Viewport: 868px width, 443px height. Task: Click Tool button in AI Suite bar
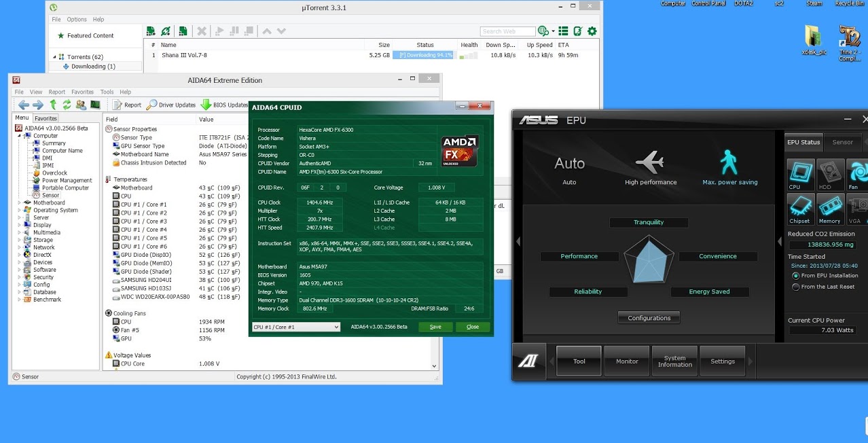pos(579,361)
